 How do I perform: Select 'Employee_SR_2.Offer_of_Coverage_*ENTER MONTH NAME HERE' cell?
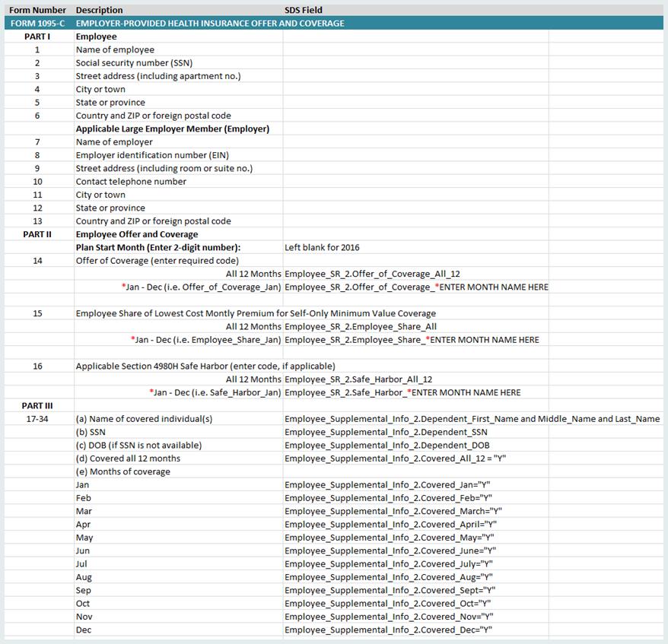[x=417, y=287]
